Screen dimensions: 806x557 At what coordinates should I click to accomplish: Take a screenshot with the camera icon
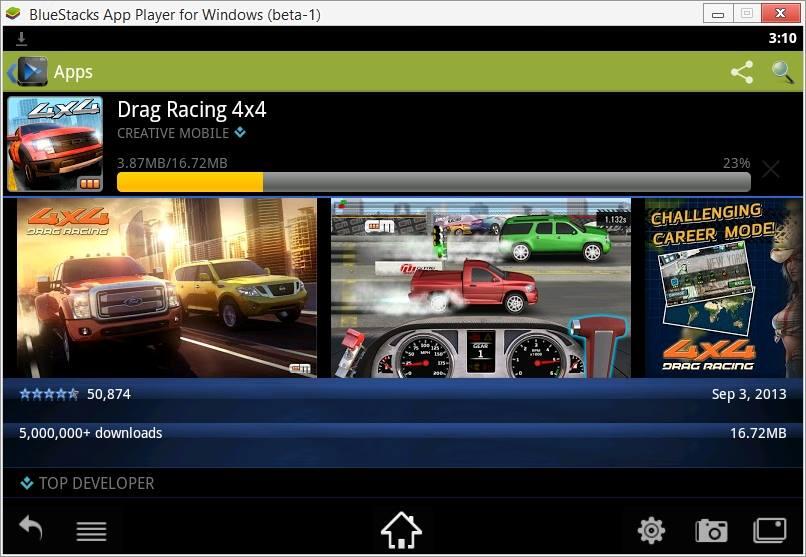pos(711,530)
